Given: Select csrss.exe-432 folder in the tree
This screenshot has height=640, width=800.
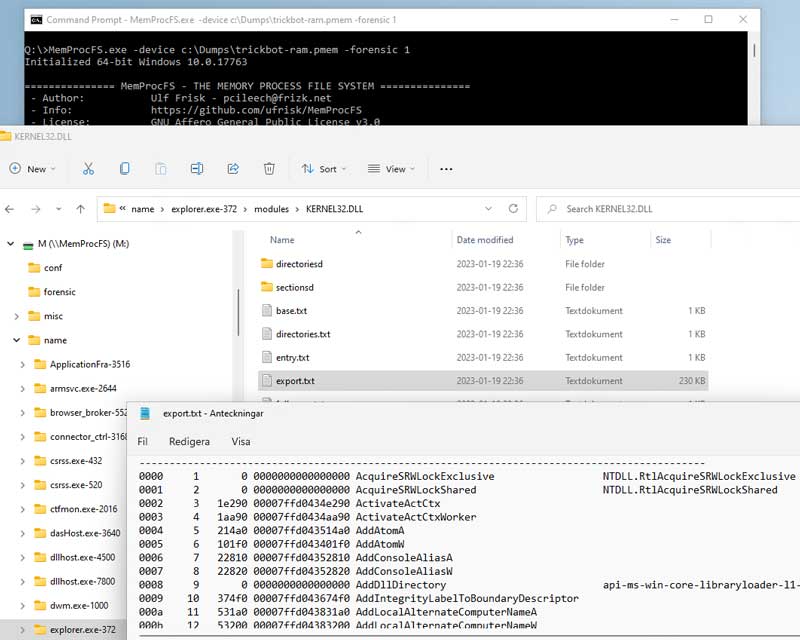Looking at the screenshot, I should pyautogui.click(x=76, y=461).
